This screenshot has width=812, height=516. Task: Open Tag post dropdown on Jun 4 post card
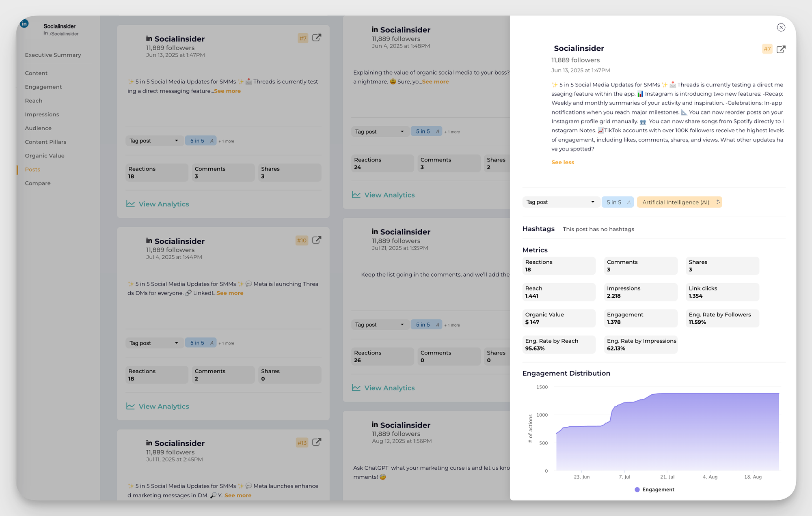coord(380,131)
